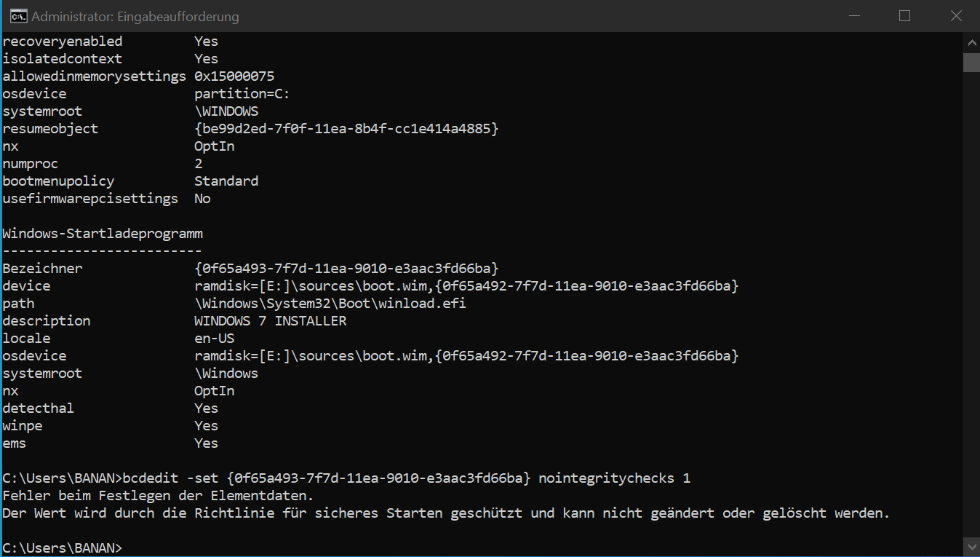Viewport: 980px width, 557px height.
Task: Click the final empty C:\Users\BANAN> prompt line
Action: pos(63,548)
